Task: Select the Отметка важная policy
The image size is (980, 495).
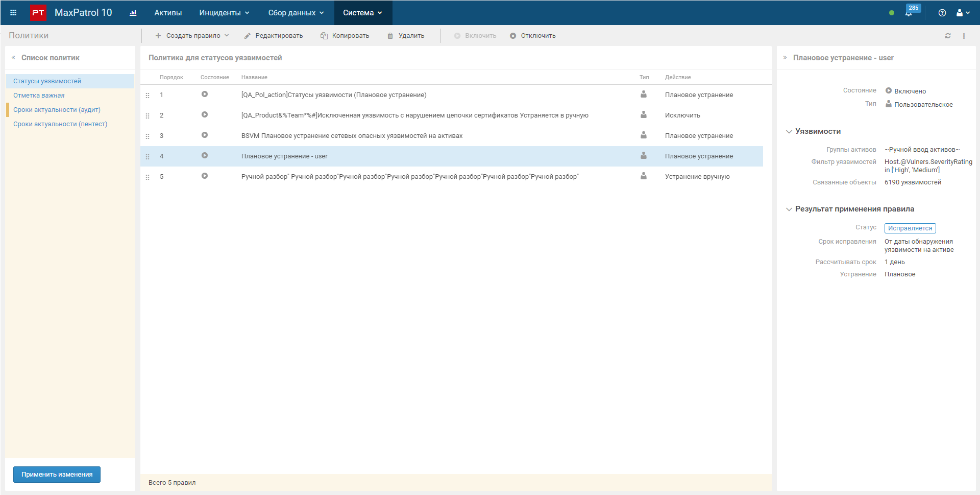Action: 70,96
